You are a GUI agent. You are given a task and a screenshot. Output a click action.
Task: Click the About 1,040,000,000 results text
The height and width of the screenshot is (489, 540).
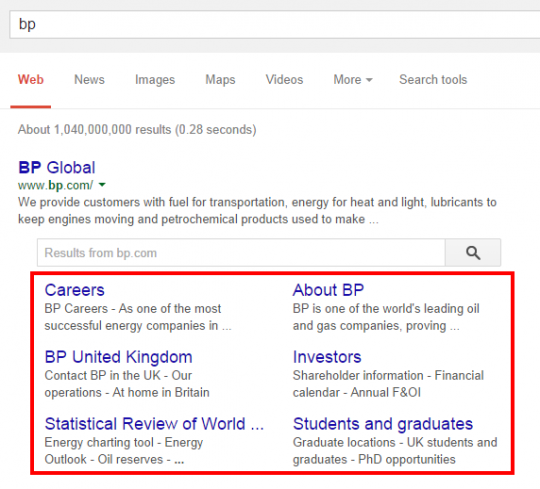(137, 130)
